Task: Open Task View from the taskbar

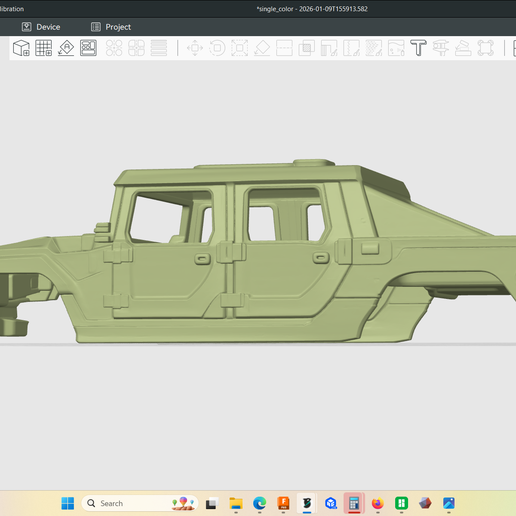Action: click(x=212, y=503)
